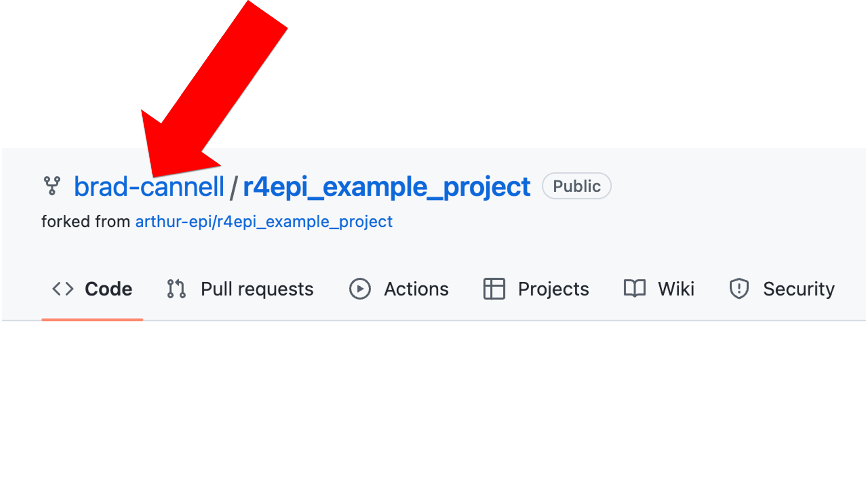Screen dimensions: 868x488
Task: Open the brad-cannell owner profile link
Action: click(149, 186)
